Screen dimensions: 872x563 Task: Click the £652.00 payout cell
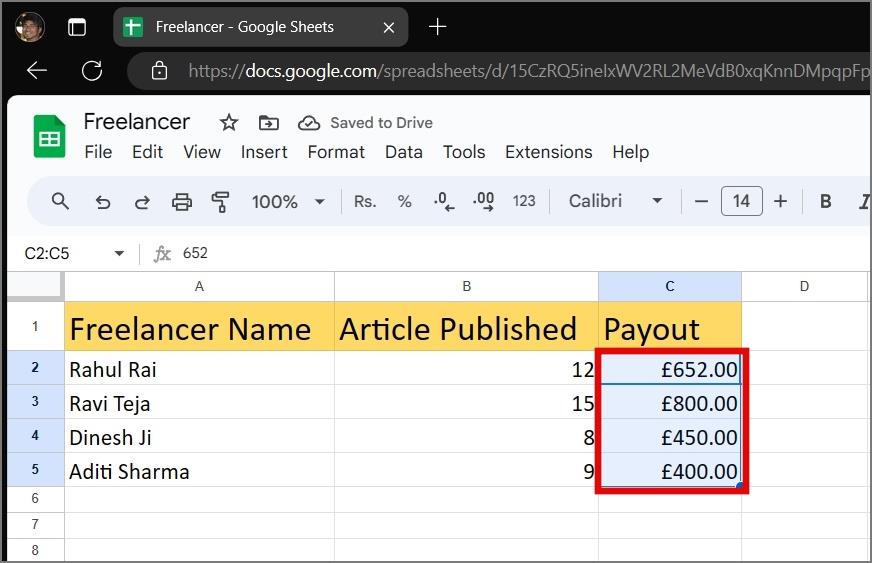coord(670,368)
